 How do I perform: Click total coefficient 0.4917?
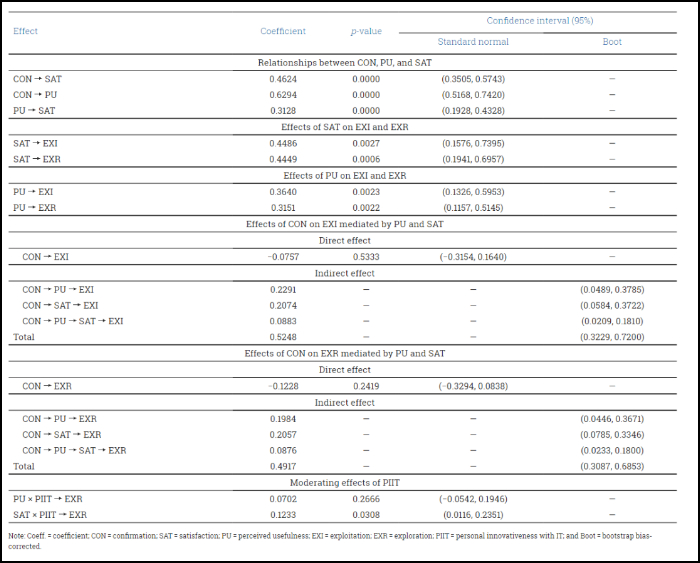283,467
